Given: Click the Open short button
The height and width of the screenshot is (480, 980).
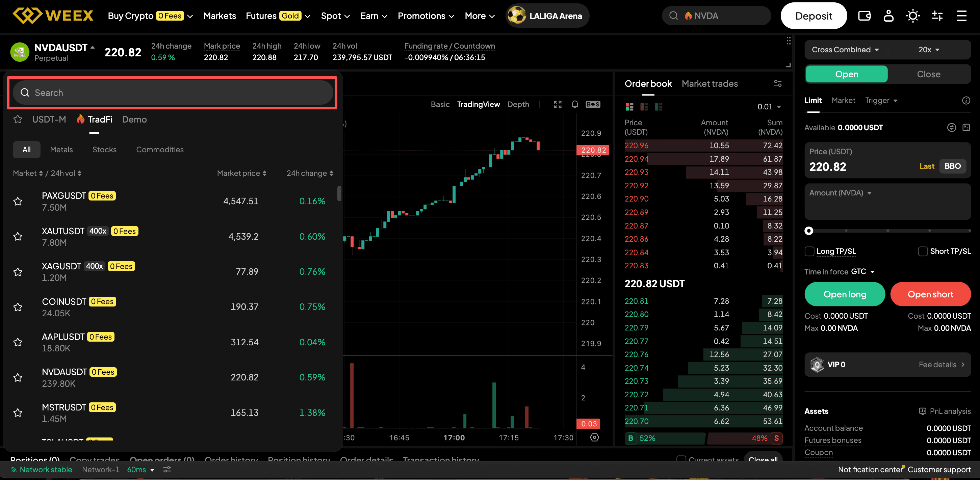Looking at the screenshot, I should [x=931, y=294].
